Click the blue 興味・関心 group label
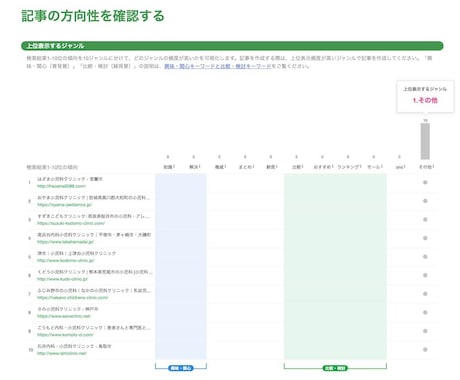This screenshot has width=460, height=380. pyautogui.click(x=181, y=368)
